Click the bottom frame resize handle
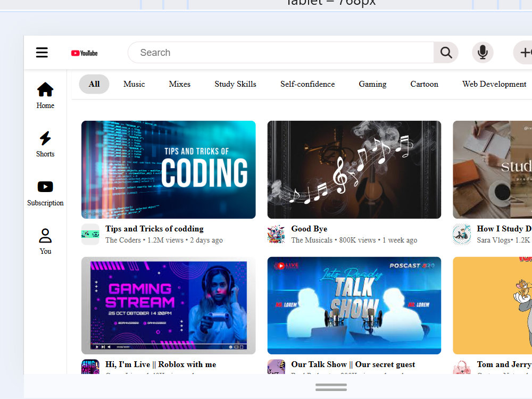 [331, 387]
